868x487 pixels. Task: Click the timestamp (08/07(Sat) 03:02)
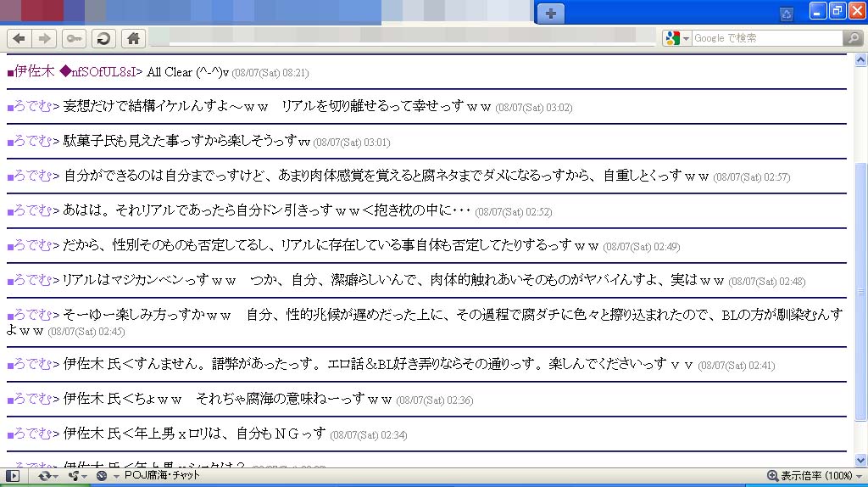point(534,108)
